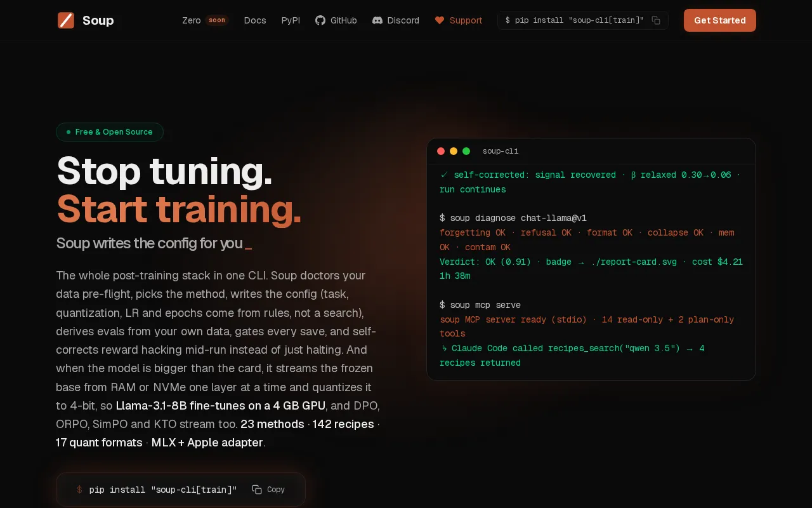Screen dimensions: 812x508
Task: Click the Get Started button
Action: (x=719, y=20)
